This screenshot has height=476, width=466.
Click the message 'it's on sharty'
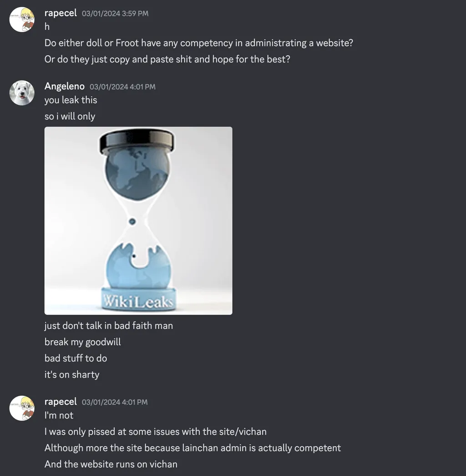(x=72, y=374)
